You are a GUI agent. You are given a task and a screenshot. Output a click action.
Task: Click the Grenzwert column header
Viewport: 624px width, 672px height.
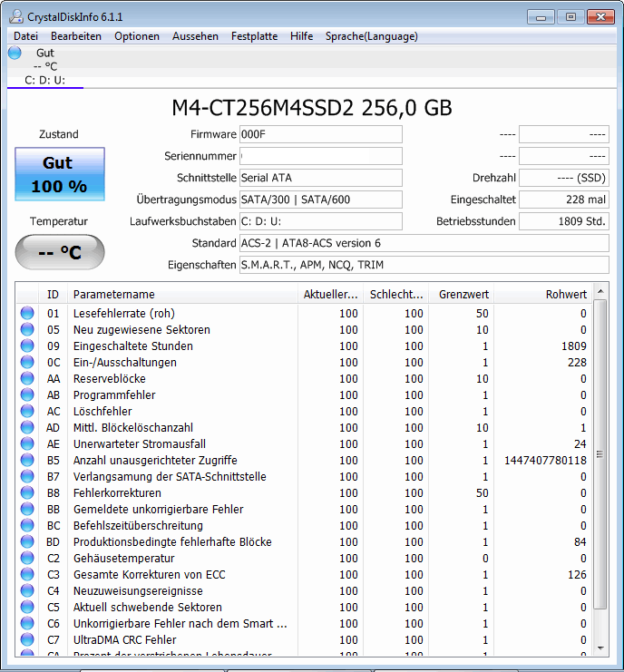[462, 295]
